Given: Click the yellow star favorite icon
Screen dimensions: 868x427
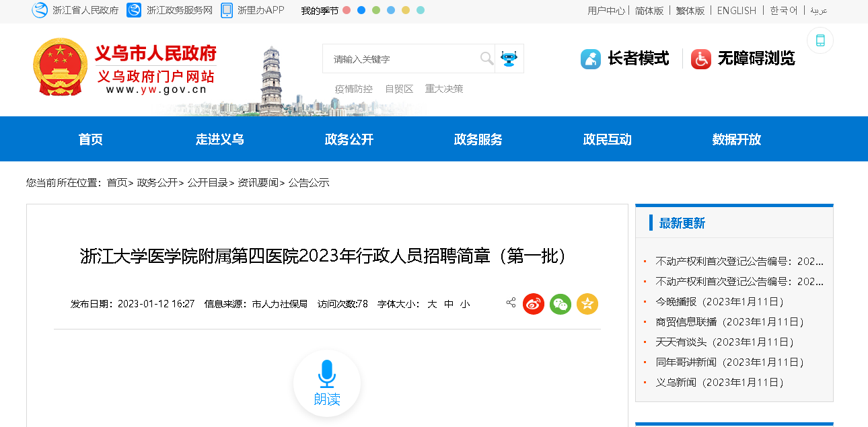Looking at the screenshot, I should [x=587, y=304].
